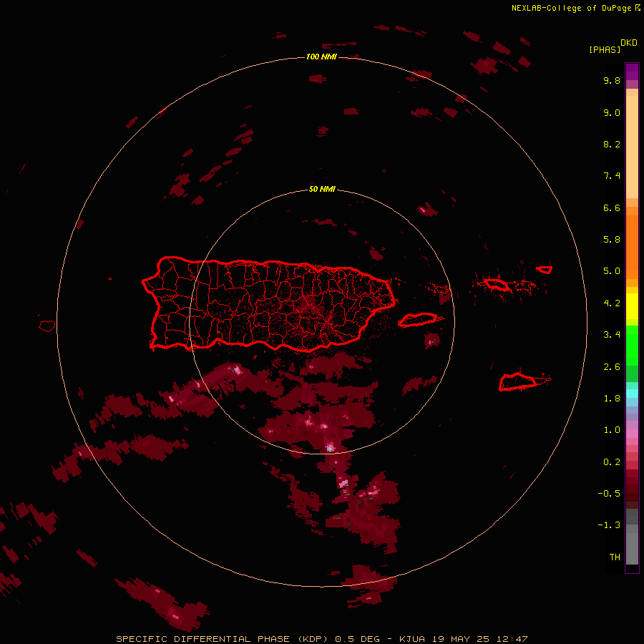Click the 1.8 scale value
Image resolution: width=644 pixels, height=644 pixels.
pos(612,399)
